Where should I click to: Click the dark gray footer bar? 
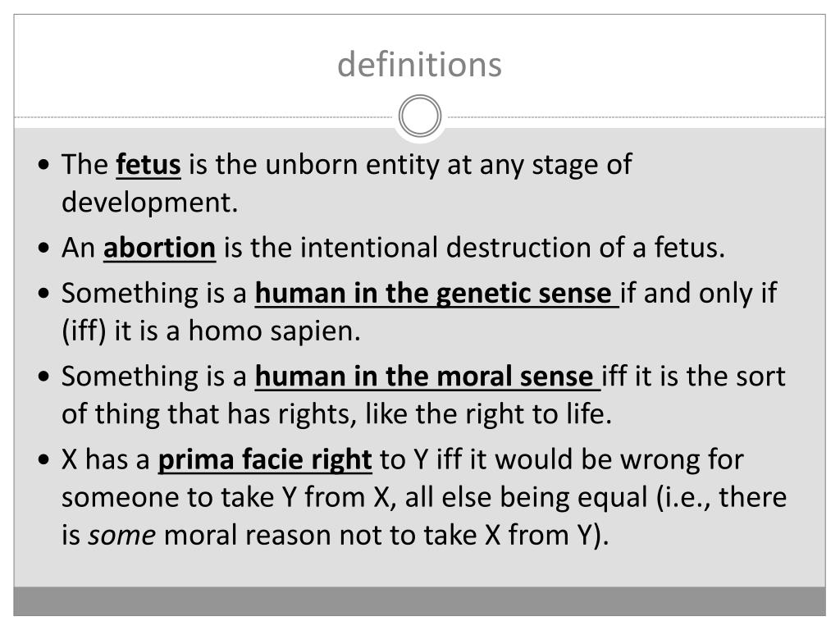tap(419, 601)
